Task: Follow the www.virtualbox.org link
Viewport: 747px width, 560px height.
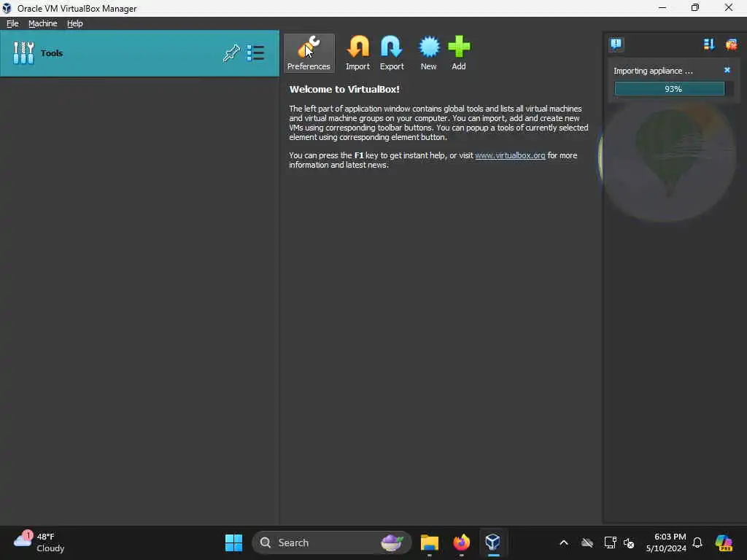Action: point(510,155)
